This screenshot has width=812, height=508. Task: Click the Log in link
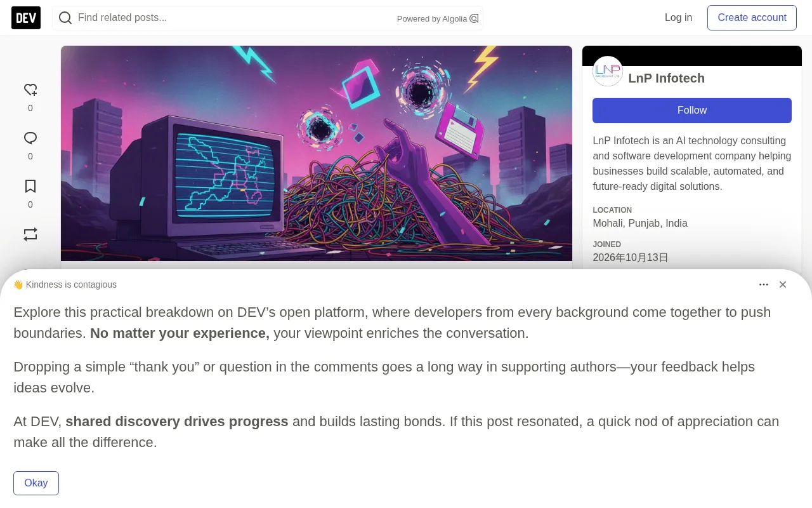pos(678,18)
